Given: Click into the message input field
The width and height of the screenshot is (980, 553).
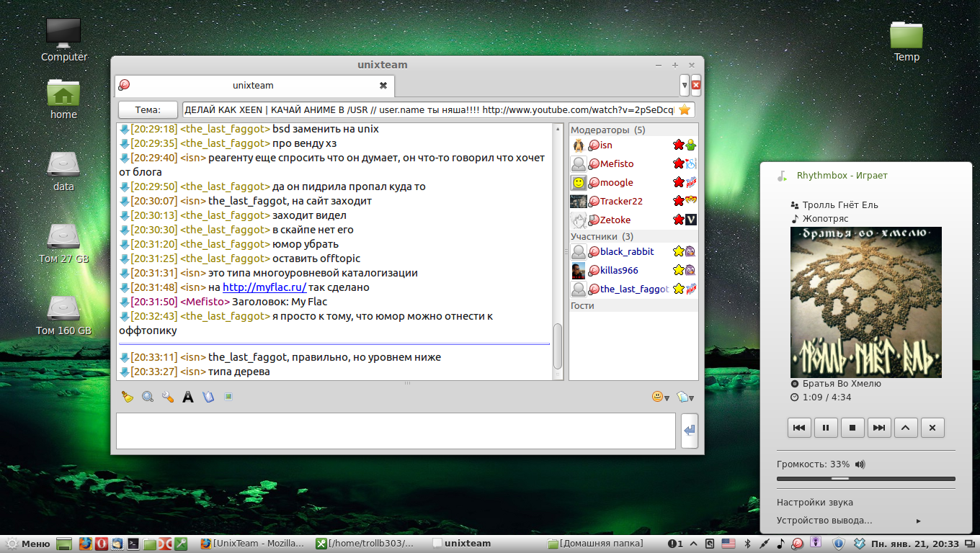Looking at the screenshot, I should [396, 431].
